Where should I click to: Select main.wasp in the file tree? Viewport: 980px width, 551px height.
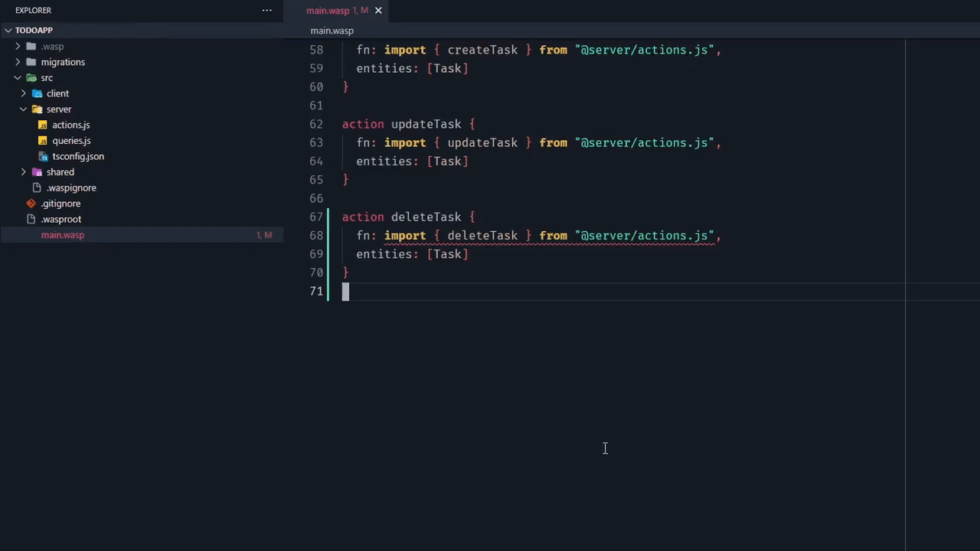[63, 235]
